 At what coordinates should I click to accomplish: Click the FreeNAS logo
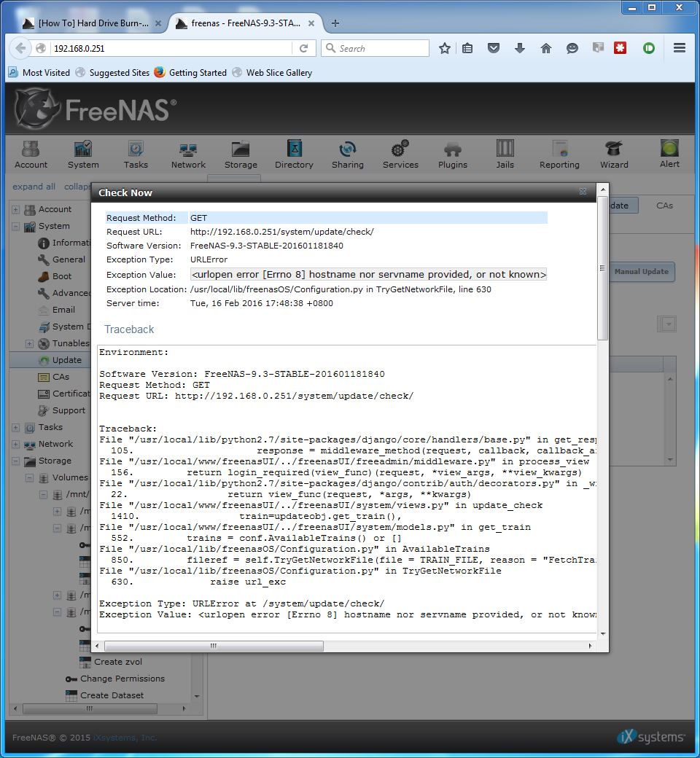pos(96,109)
